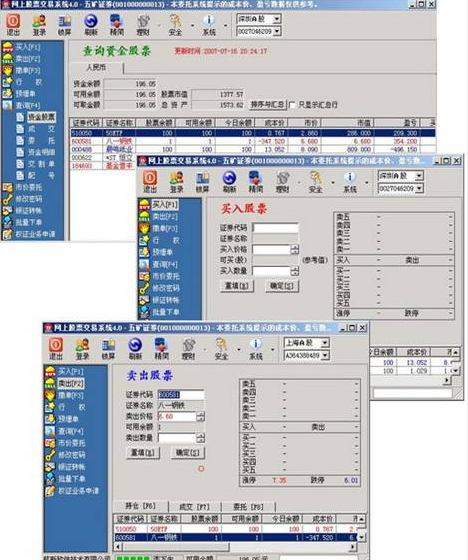Switch to the 成交 [F7] tab
The image size is (468, 560).
(194, 507)
